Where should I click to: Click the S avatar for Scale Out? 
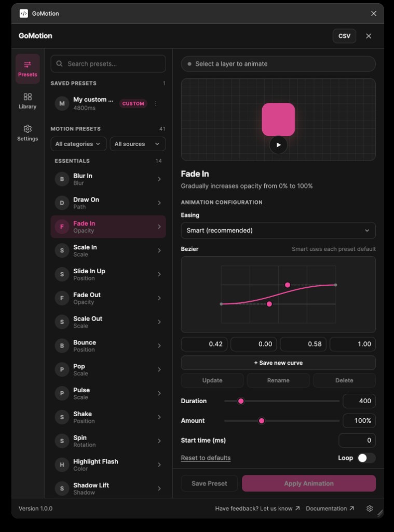(62, 322)
